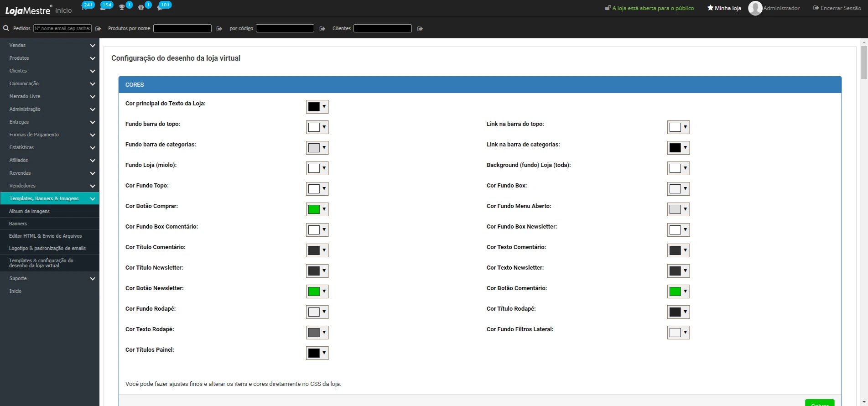Focus the Produtos por nome search field
The image size is (868, 406).
click(182, 28)
